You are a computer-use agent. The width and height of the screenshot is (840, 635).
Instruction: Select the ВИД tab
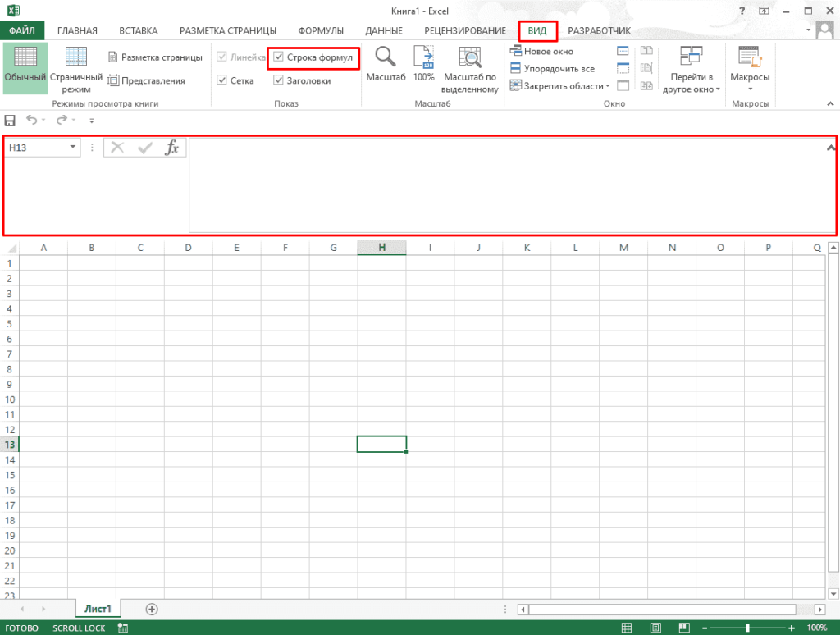tap(537, 30)
